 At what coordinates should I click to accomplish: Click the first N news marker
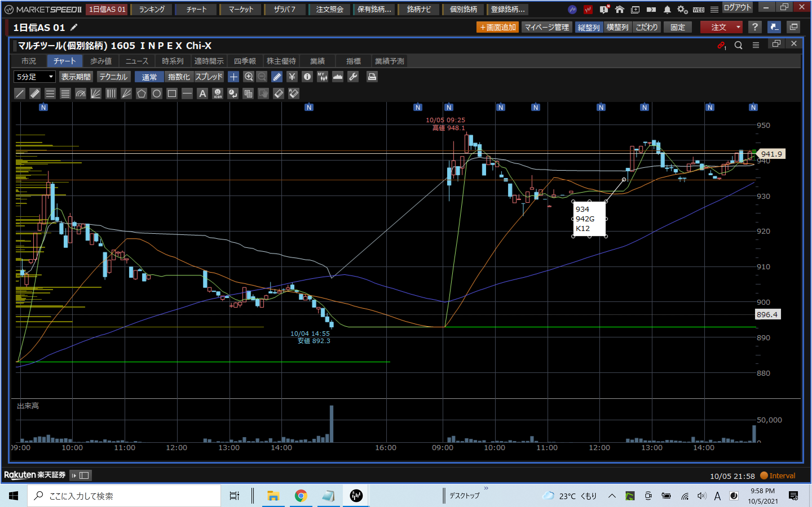point(43,107)
